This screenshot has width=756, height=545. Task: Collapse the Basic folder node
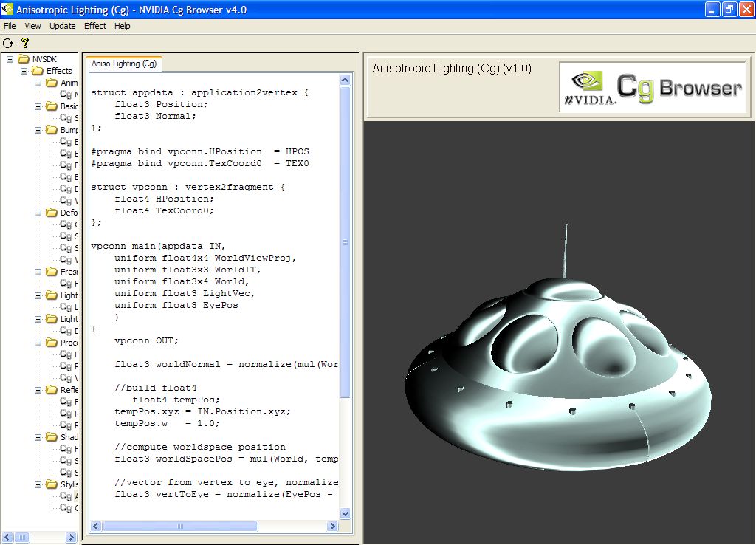pyautogui.click(x=38, y=106)
